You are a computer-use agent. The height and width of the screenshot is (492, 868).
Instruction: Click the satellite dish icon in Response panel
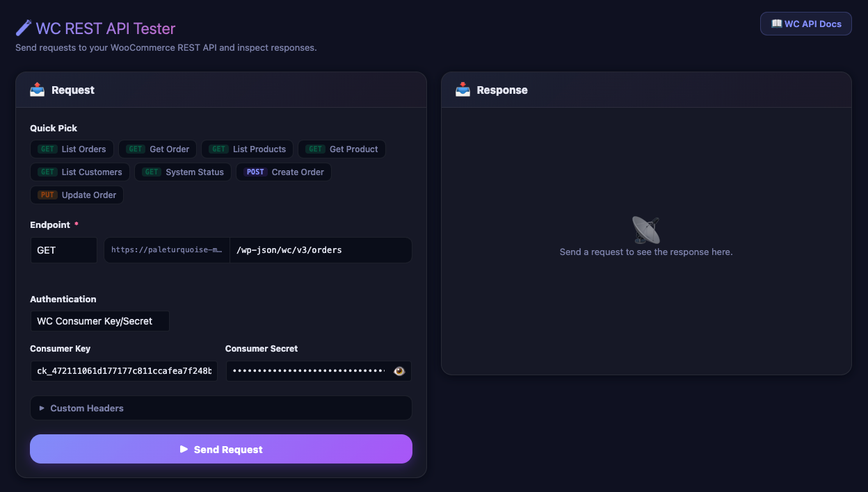(645, 230)
